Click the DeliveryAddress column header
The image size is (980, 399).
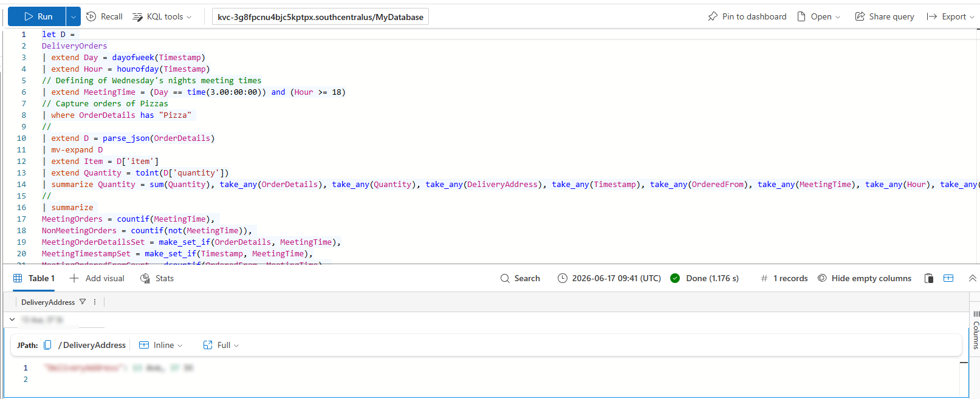pos(48,302)
